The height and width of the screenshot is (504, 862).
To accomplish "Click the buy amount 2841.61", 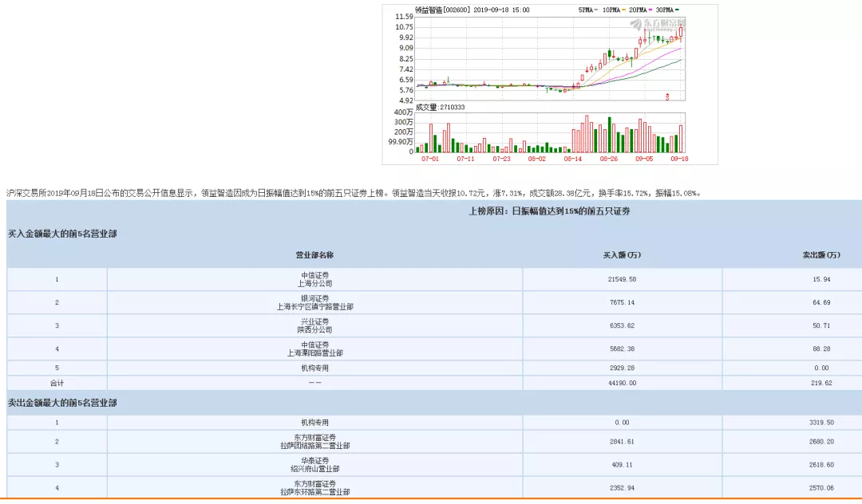I will [x=622, y=442].
